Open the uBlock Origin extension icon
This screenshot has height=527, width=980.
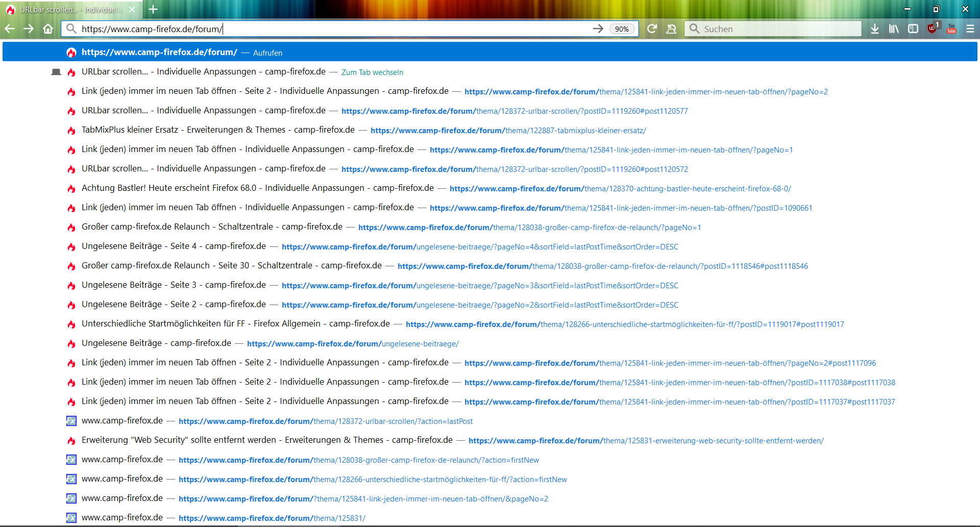tap(933, 29)
